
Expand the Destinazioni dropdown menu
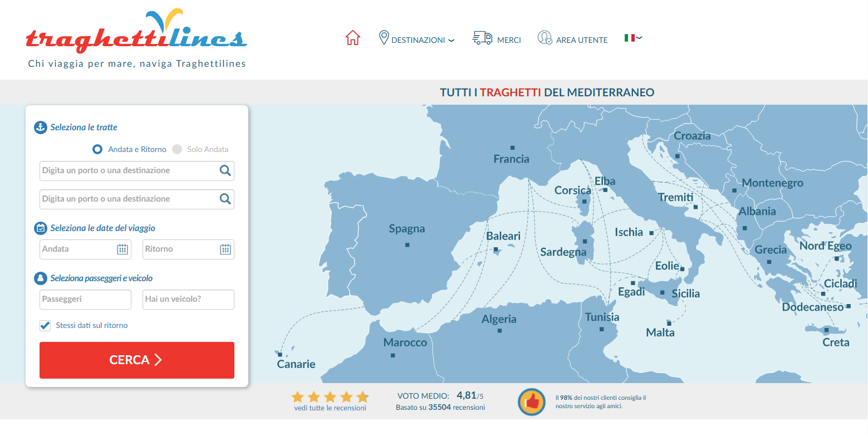417,40
